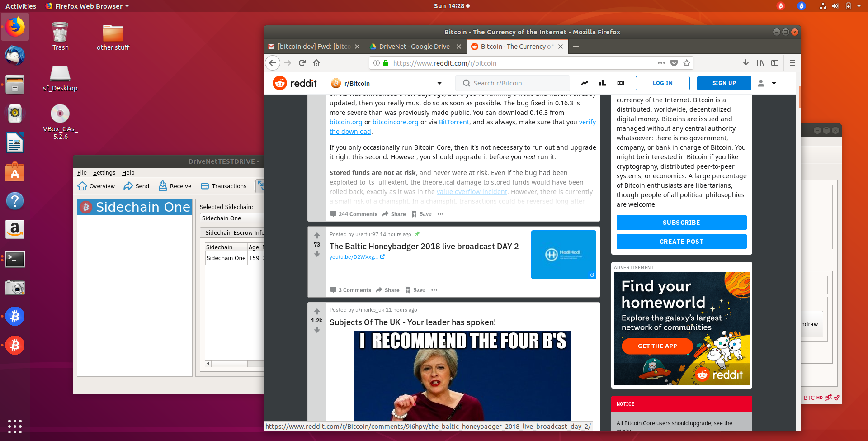868x441 pixels.
Task: Open Firefox downloads arrow icon
Action: coord(746,63)
